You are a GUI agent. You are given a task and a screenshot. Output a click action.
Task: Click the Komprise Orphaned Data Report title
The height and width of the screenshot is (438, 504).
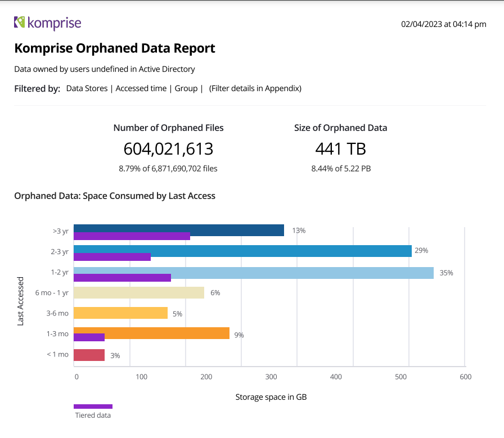(x=115, y=48)
